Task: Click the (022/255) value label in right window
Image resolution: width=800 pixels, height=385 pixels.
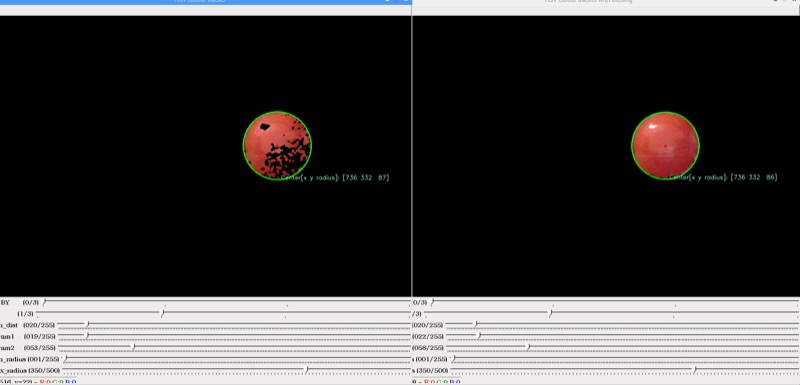Action: pos(428,337)
